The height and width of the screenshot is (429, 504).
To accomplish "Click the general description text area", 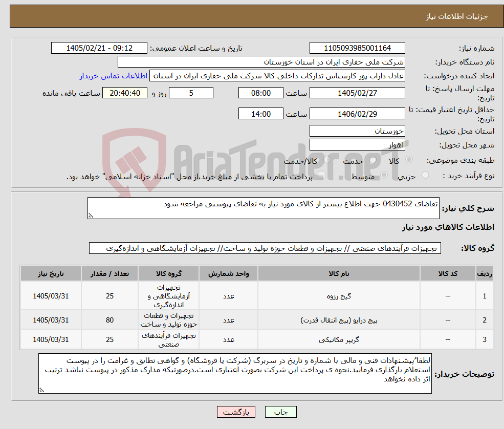I will coord(263,208).
